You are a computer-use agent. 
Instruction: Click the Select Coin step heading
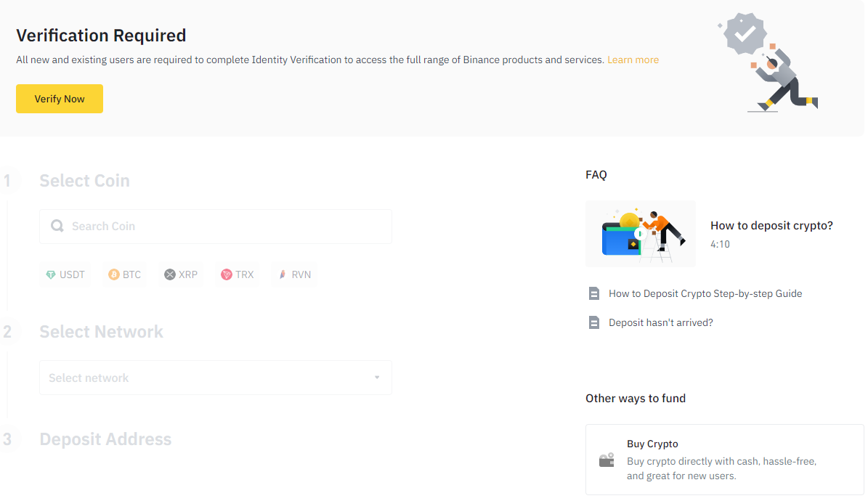coord(84,181)
